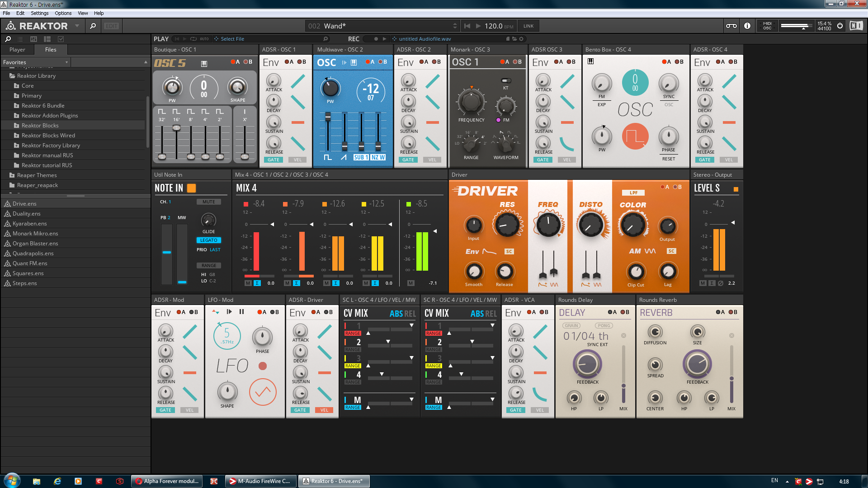The height and width of the screenshot is (488, 868).
Task: Open the search magnifier in main toolbar
Action: point(93,26)
